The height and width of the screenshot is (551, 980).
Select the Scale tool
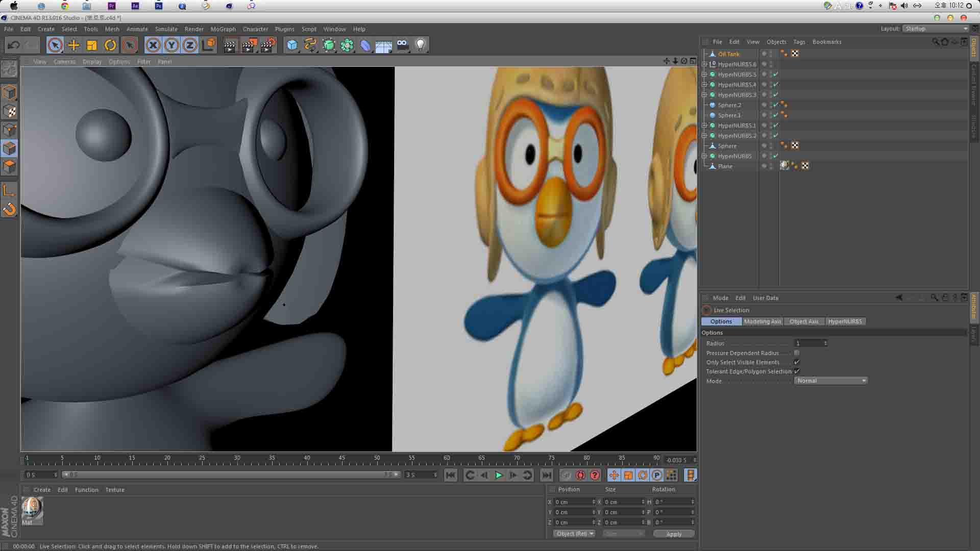coord(92,45)
